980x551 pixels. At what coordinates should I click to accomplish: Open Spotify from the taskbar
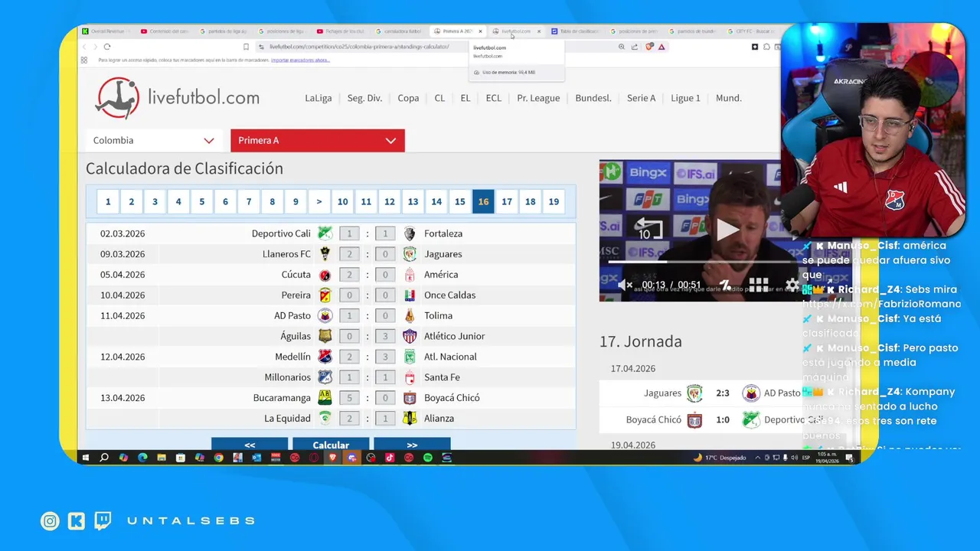click(x=427, y=458)
